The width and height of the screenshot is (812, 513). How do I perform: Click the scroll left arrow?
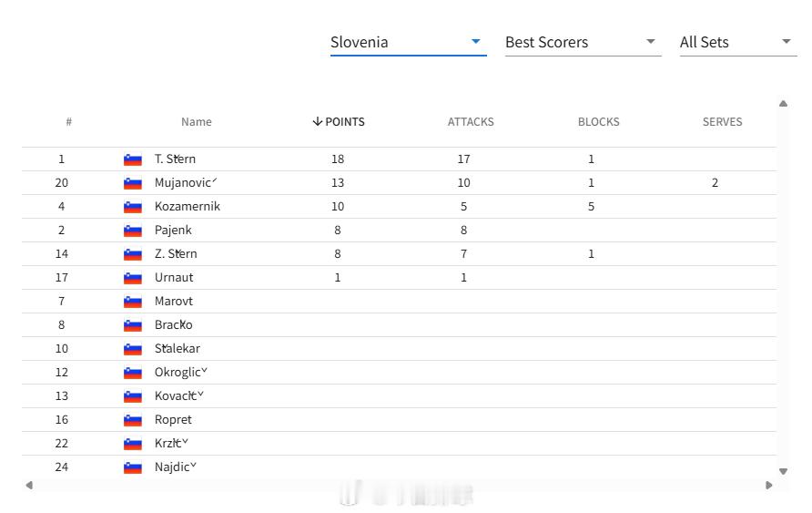pyautogui.click(x=29, y=485)
